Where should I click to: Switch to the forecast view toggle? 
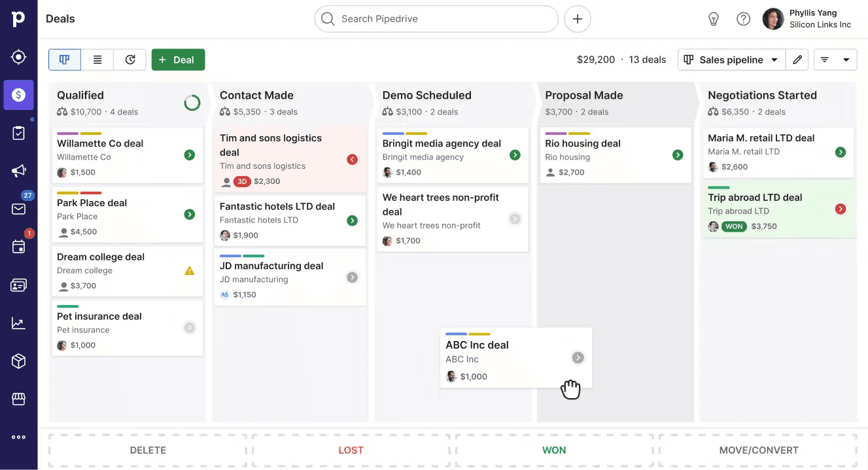[x=130, y=60]
